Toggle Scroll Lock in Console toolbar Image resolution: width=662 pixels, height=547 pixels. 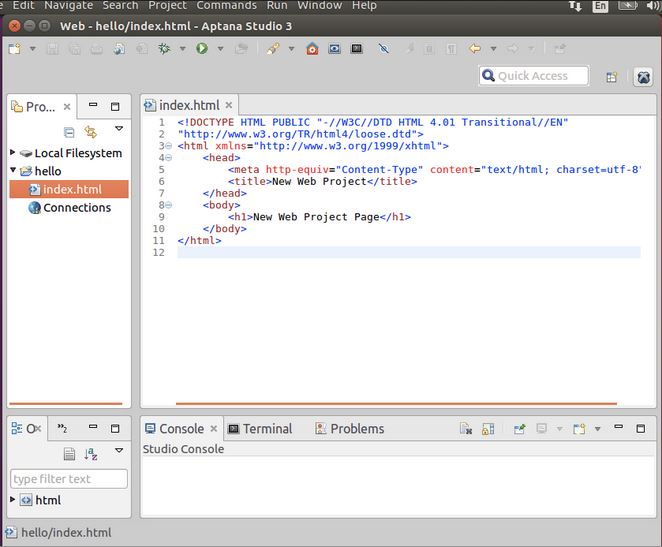(488, 429)
